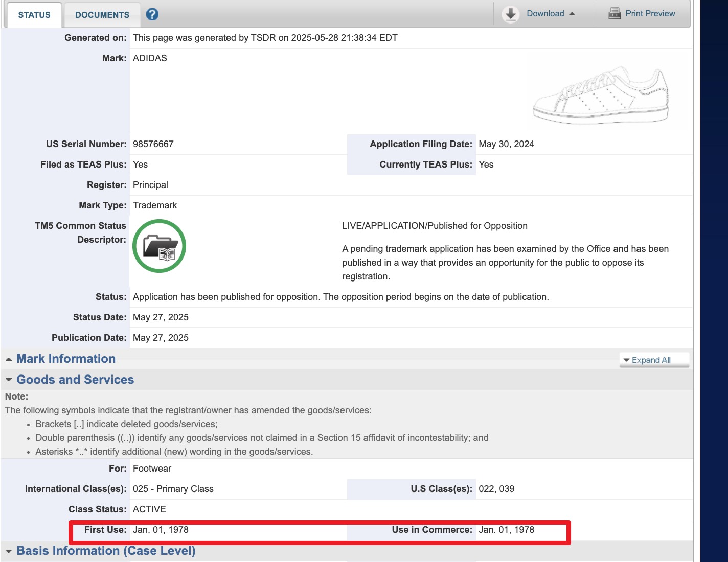The height and width of the screenshot is (562, 728).
Task: Click the Application Filing Date label
Action: tap(421, 144)
